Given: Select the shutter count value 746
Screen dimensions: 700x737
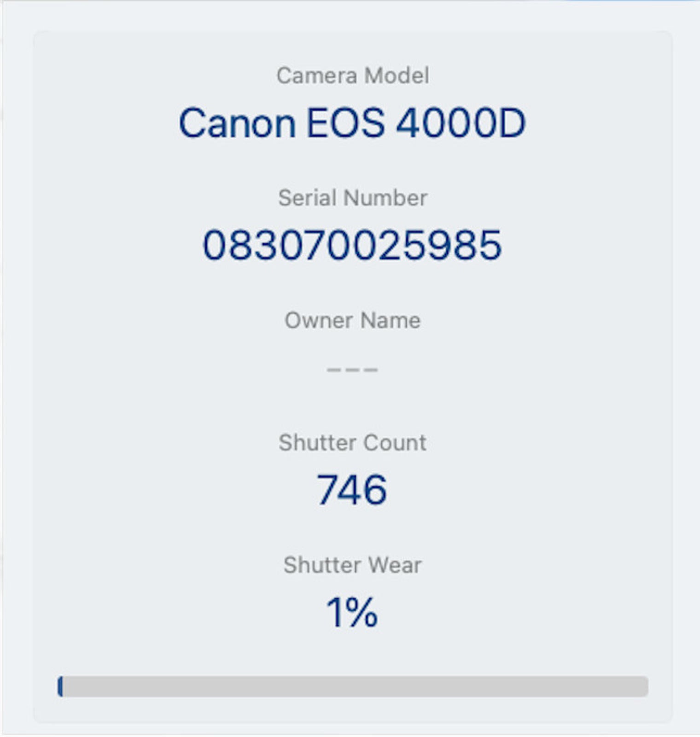Looking at the screenshot, I should pyautogui.click(x=352, y=490).
